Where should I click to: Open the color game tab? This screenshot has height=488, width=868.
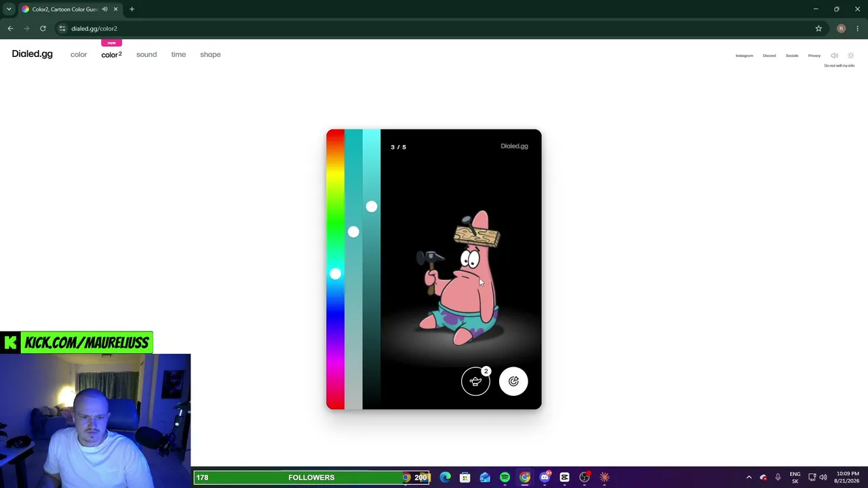(x=79, y=54)
